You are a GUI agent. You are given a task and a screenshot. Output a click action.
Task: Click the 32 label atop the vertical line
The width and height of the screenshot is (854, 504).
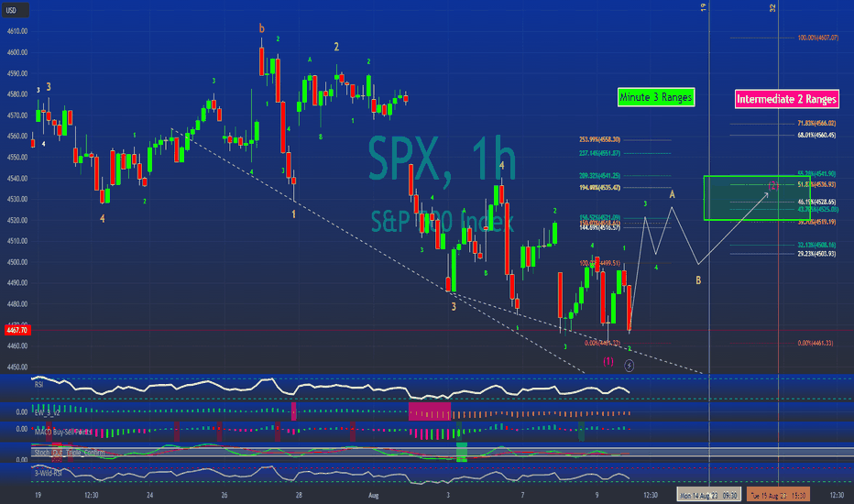(x=772, y=7)
